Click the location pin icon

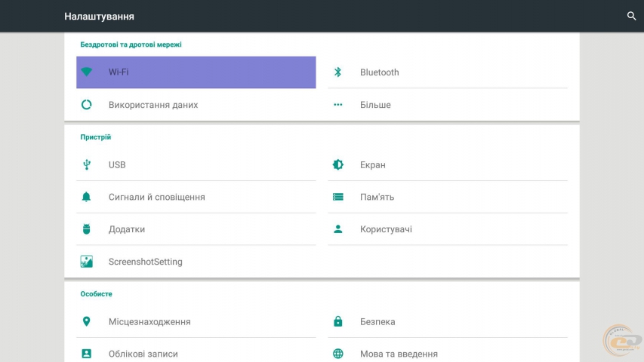(x=87, y=321)
